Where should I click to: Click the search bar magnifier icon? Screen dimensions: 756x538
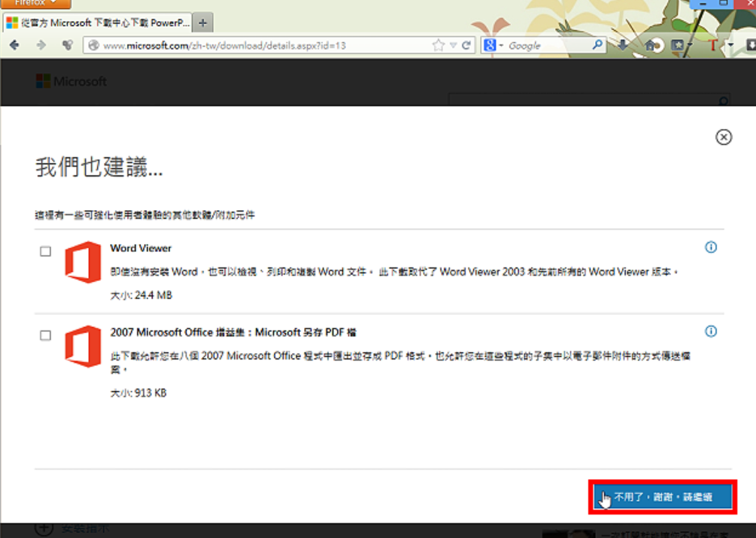click(598, 44)
